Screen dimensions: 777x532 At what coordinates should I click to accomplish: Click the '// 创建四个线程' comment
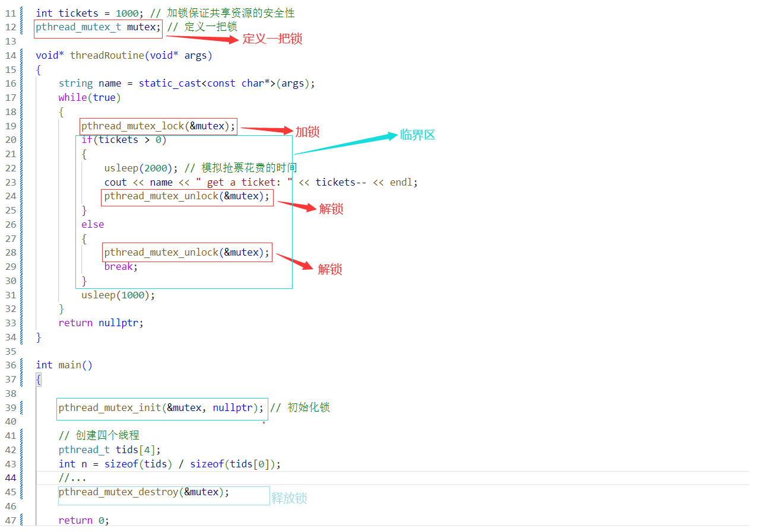99,435
